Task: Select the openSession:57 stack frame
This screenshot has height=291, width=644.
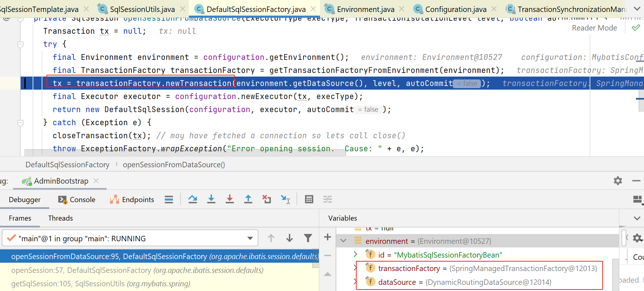Action: pos(137,270)
